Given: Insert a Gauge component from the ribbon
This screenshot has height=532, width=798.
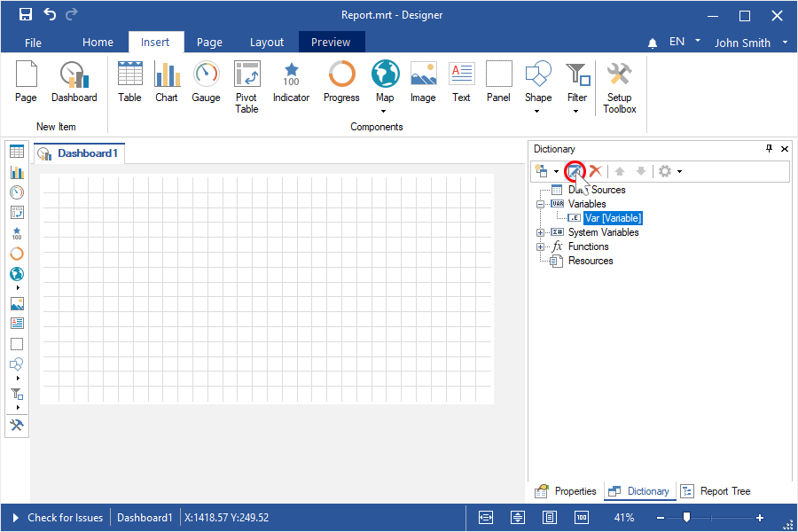Looking at the screenshot, I should coord(206,82).
